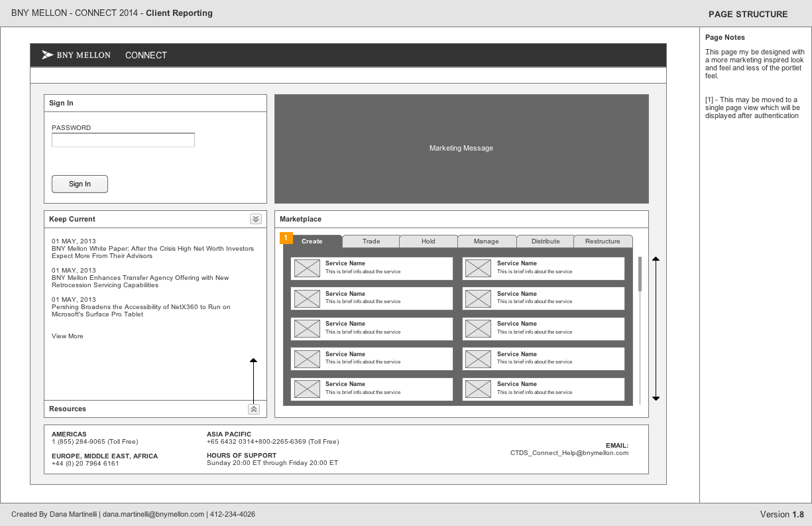Click the Sign In panel heading
The width and height of the screenshot is (812, 526).
[x=61, y=103]
